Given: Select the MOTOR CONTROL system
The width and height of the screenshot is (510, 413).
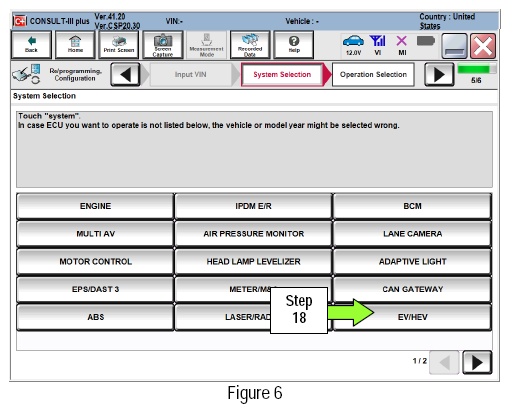Looking at the screenshot, I should (95, 261).
